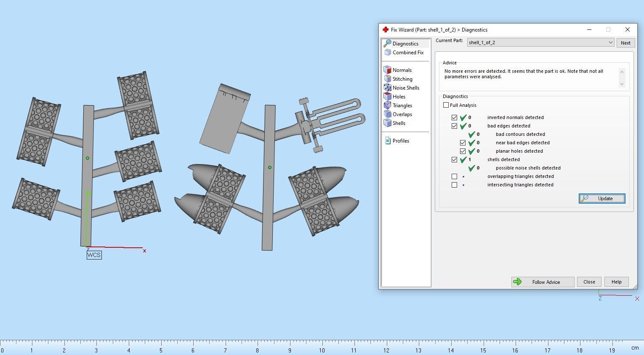Uncheck the planar holes detected checkbox
Image resolution: width=644 pixels, height=355 pixels.
[x=463, y=151]
